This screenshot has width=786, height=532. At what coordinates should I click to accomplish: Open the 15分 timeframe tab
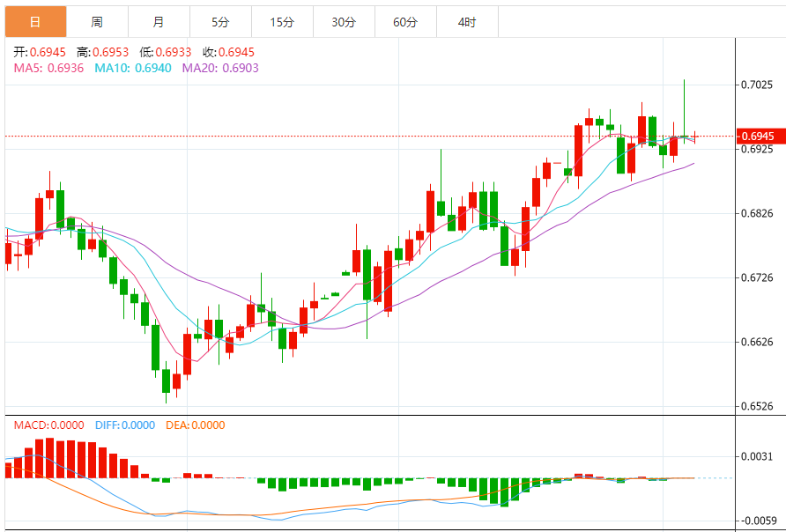(x=282, y=22)
